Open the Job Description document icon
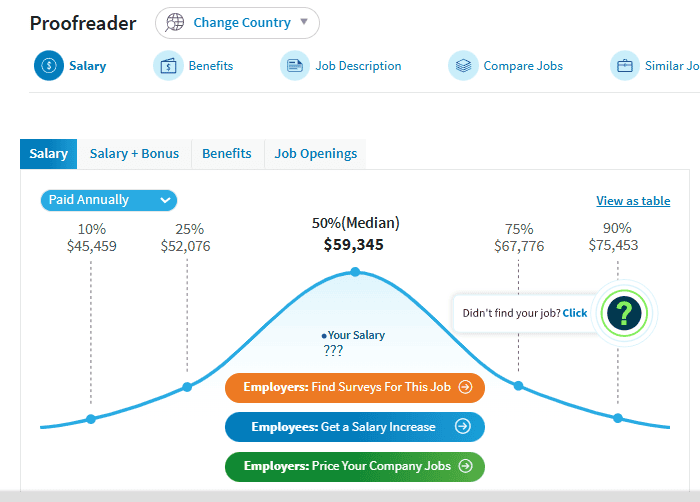 295,66
